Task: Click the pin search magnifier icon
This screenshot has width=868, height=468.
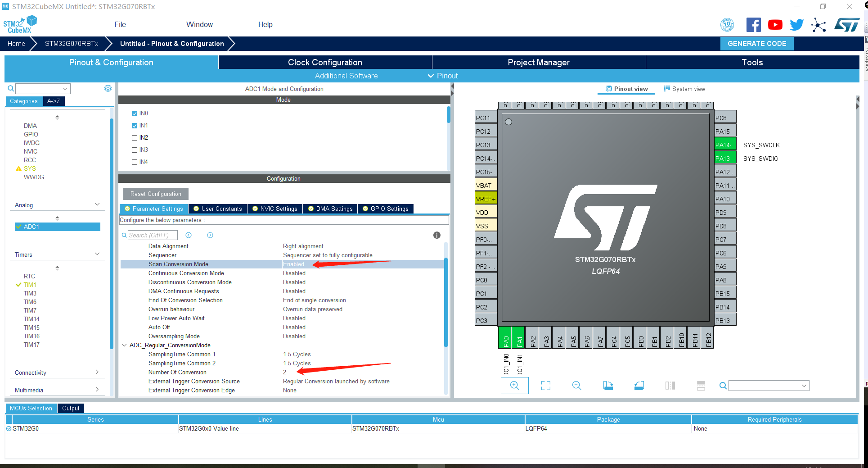Action: [x=723, y=386]
